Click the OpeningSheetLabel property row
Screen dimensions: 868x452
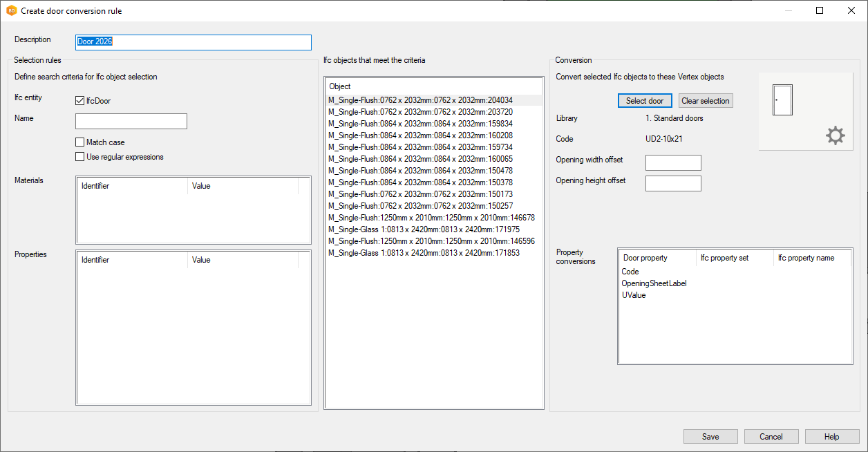coord(654,283)
